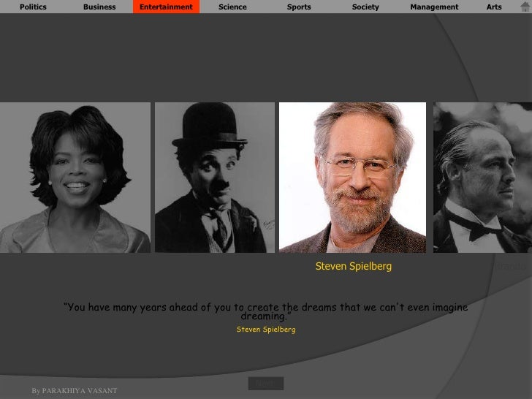532x399 pixels.
Task: Click the dimmed button at bottom center
Action: tap(266, 384)
